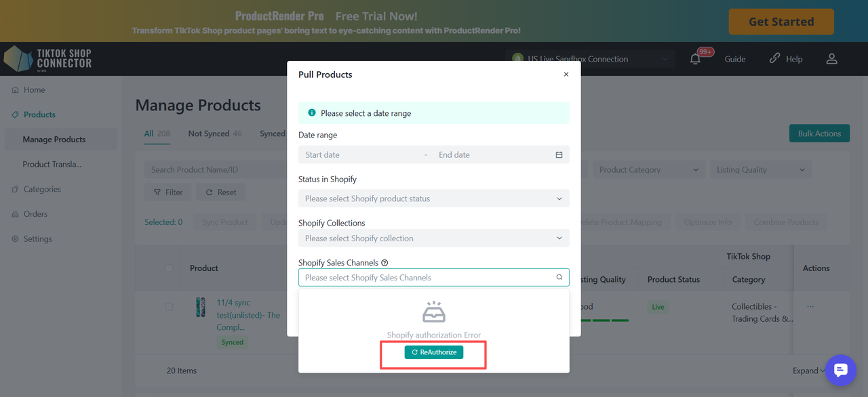Click the Get Started banner button

point(781,22)
